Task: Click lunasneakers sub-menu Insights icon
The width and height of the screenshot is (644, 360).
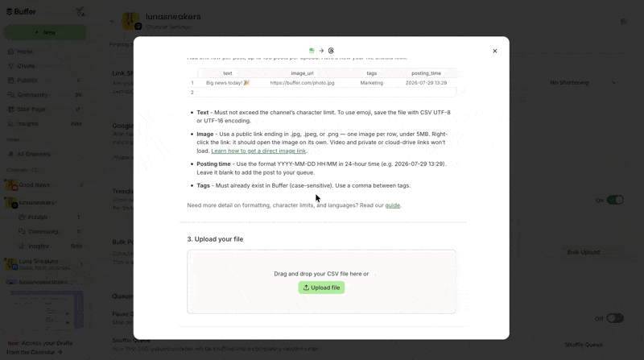Action: [22, 246]
